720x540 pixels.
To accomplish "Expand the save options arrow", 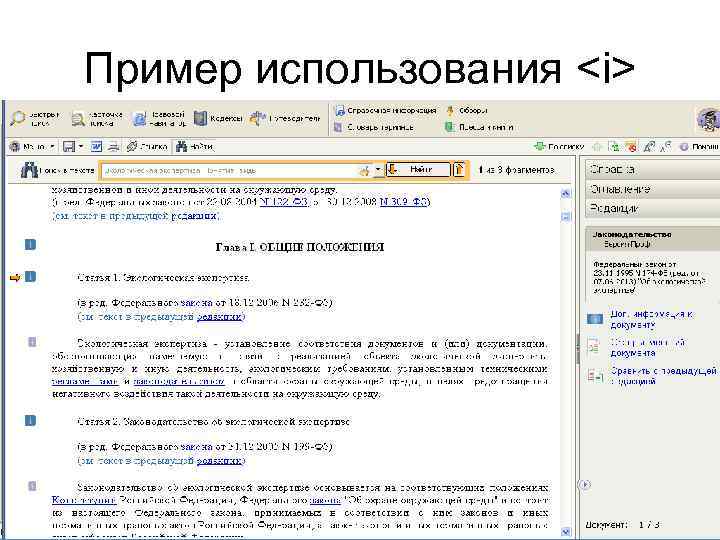I will click(x=81, y=146).
